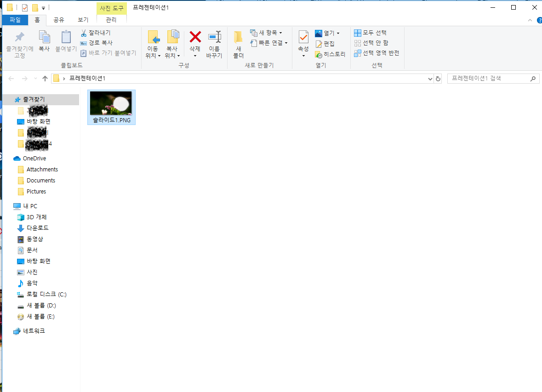Click the Back navigation arrow
The height and width of the screenshot is (392, 542).
(11, 79)
